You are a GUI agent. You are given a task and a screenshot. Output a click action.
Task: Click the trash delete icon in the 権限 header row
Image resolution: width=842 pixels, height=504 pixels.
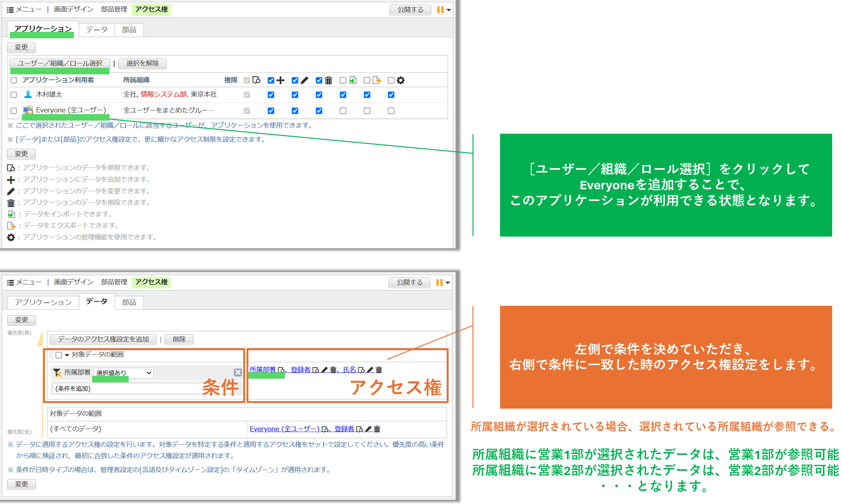[x=329, y=80]
